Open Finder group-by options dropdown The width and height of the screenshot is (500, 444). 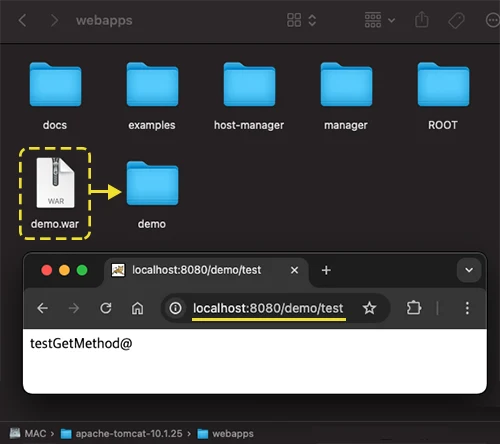pyautogui.click(x=380, y=20)
